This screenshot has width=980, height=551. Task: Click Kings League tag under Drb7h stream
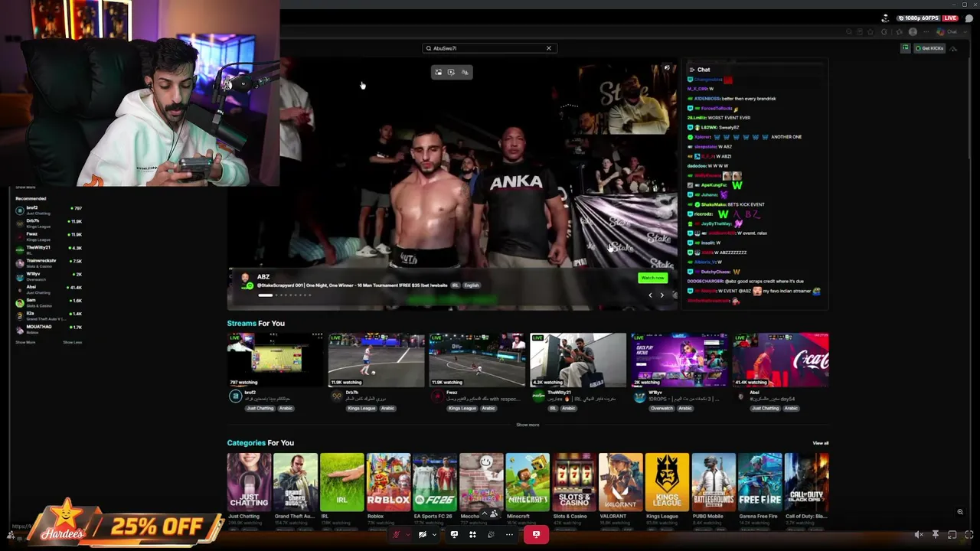tap(361, 409)
